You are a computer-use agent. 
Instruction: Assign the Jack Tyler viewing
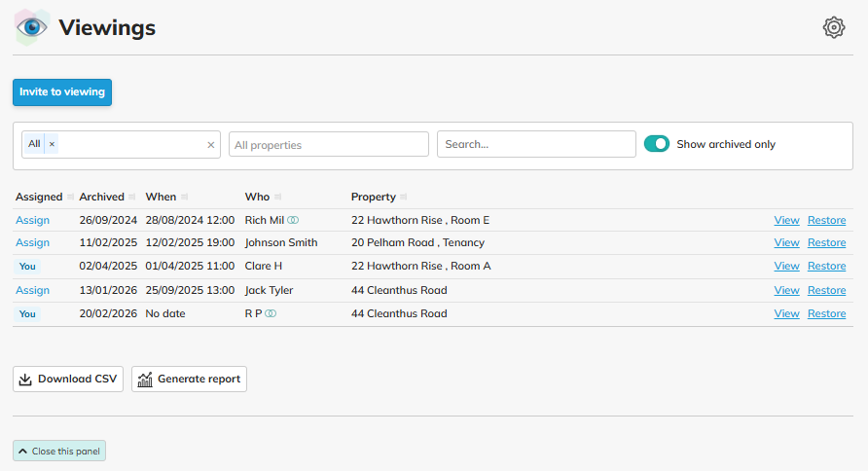click(32, 290)
